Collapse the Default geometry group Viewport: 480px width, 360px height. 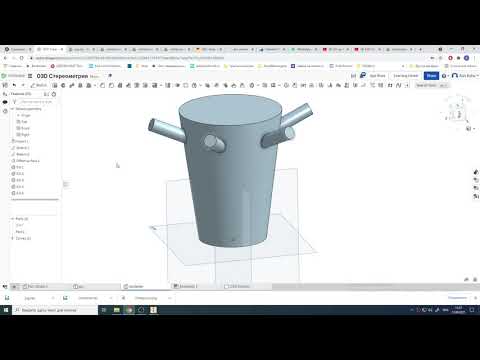tap(13, 109)
